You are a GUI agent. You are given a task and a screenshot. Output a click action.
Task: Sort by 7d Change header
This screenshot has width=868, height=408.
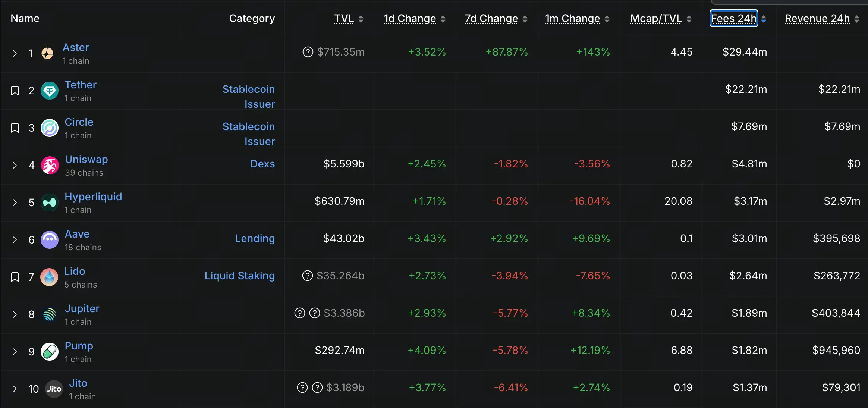[x=491, y=19]
